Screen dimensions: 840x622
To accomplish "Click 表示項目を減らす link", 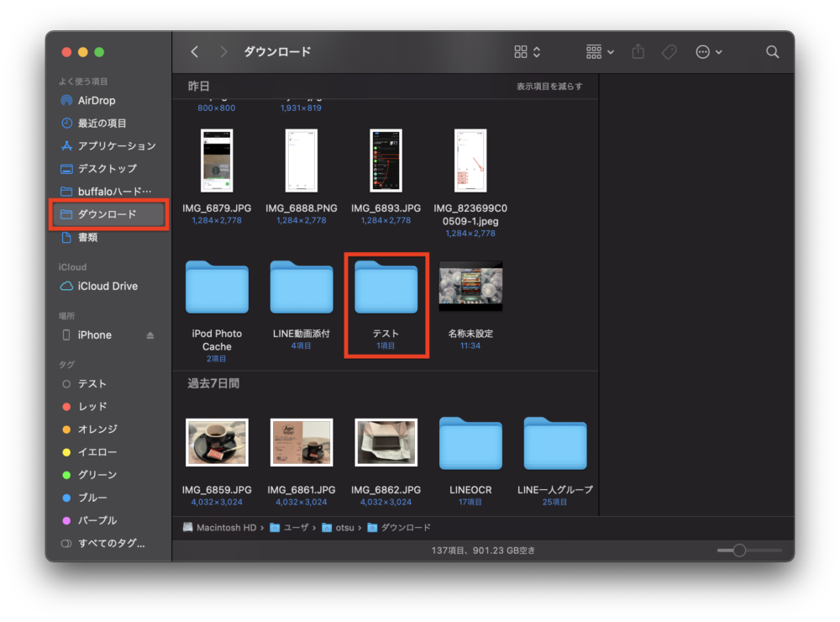I will (549, 87).
